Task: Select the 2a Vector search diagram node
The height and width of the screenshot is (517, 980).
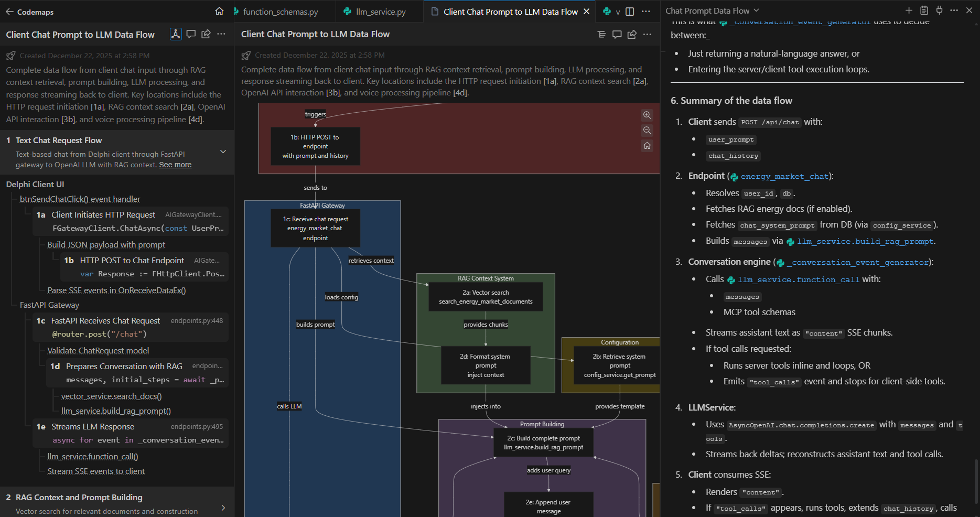Action: tap(486, 297)
